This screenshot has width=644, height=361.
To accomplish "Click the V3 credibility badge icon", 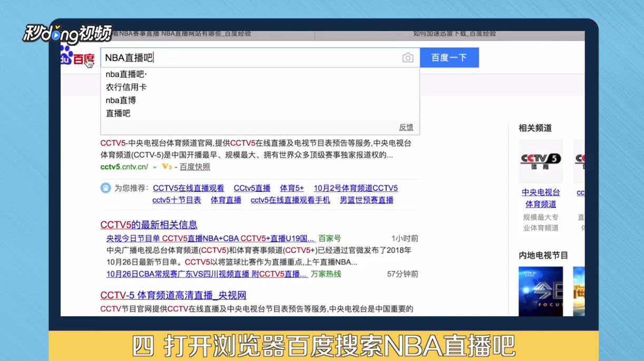I will coord(167,167).
